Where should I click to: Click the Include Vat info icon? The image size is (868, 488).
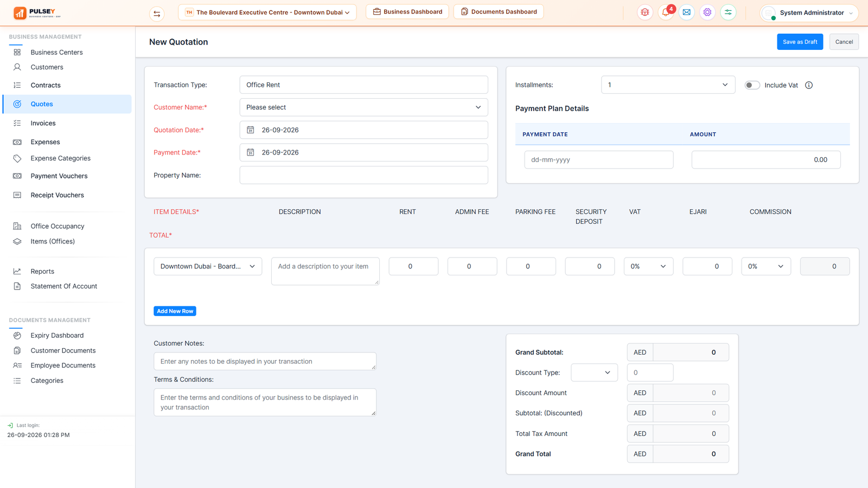click(809, 85)
